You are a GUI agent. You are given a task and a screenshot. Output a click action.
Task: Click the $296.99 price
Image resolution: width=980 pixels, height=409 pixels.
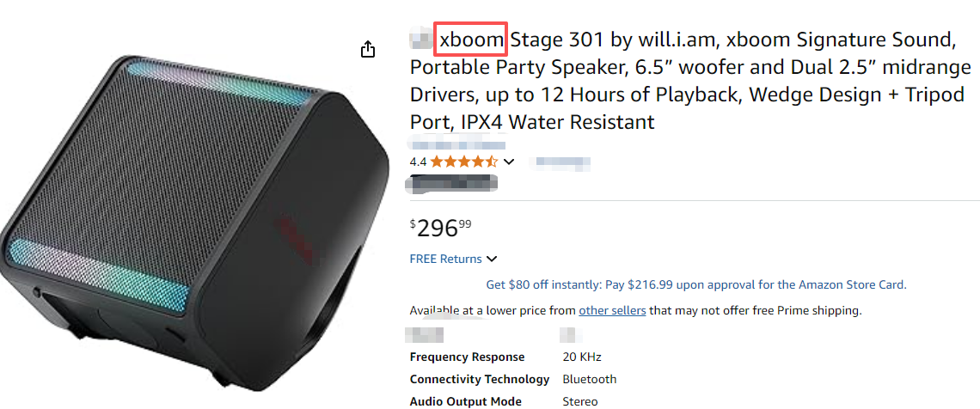pyautogui.click(x=441, y=228)
